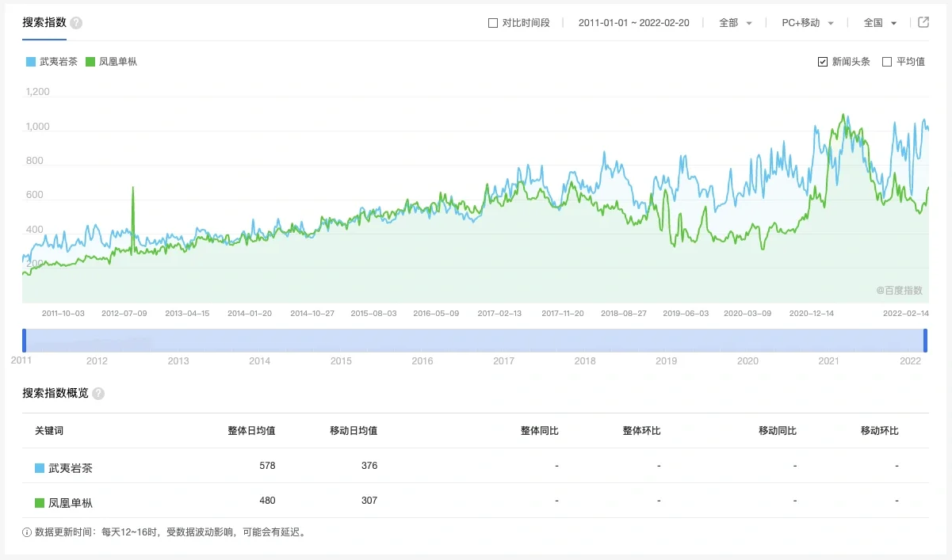
Task: Grab the left handle of timeline range slider
Action: [x=25, y=341]
